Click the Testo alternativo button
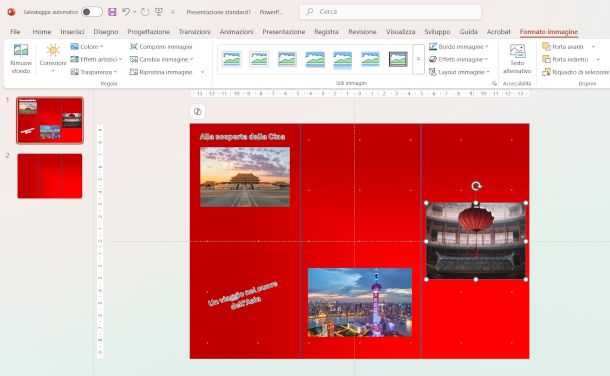This screenshot has height=376, width=610. [517, 59]
